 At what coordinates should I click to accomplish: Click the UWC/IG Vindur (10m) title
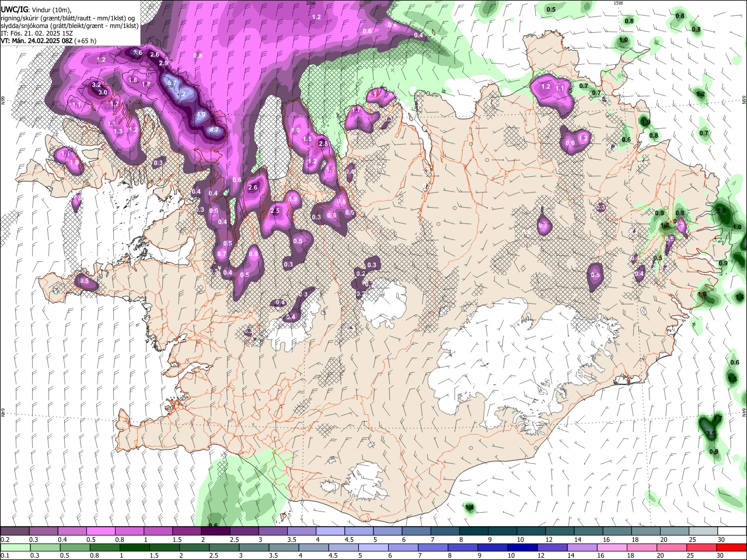(x=36, y=10)
